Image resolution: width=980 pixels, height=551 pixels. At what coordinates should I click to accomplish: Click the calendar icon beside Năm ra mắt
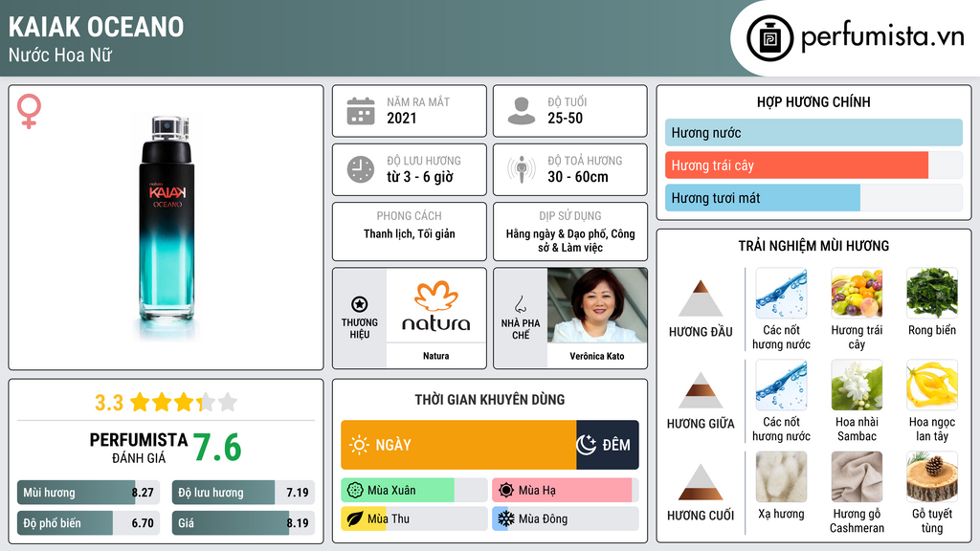click(x=361, y=111)
